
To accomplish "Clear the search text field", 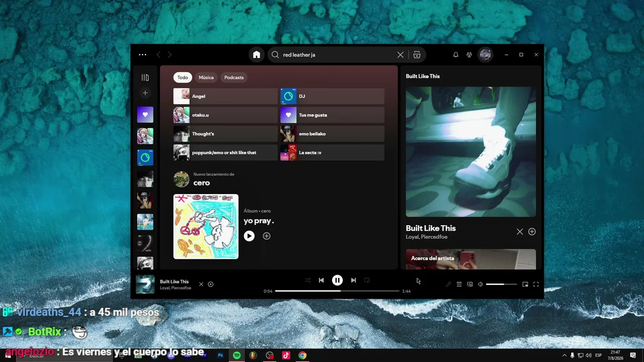I will (400, 55).
